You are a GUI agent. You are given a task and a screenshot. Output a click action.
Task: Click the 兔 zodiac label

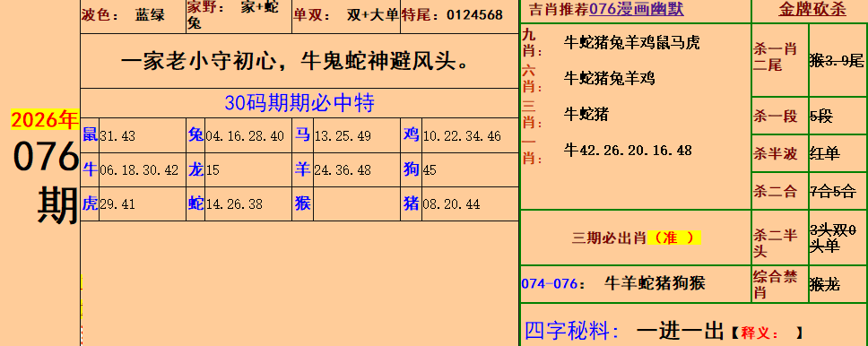[196, 134]
